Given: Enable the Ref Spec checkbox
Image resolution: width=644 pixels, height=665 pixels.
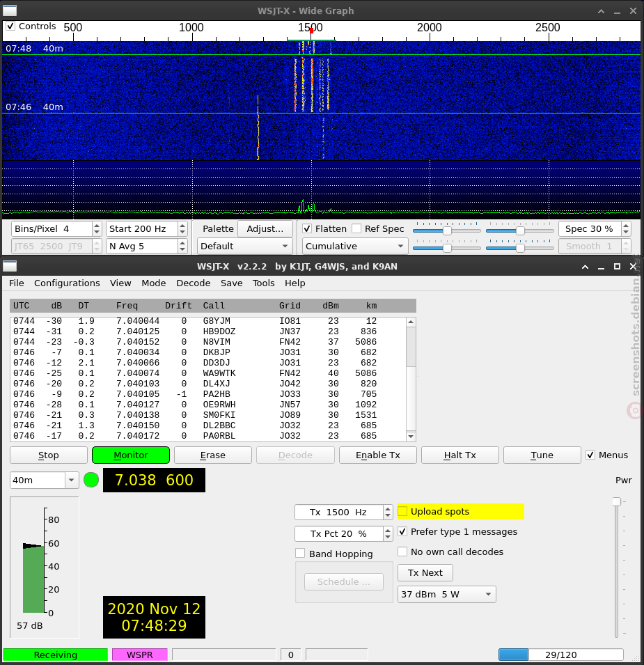Looking at the screenshot, I should pos(356,229).
